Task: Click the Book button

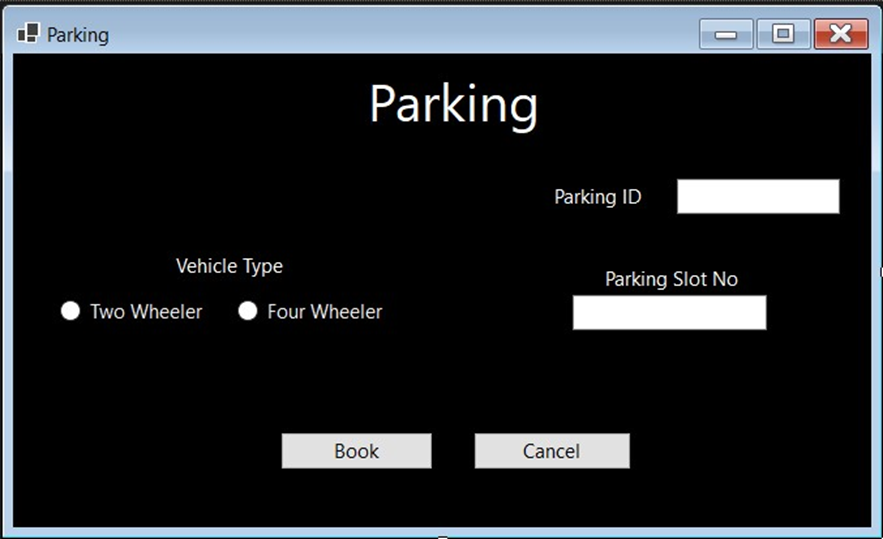Action: pos(356,451)
